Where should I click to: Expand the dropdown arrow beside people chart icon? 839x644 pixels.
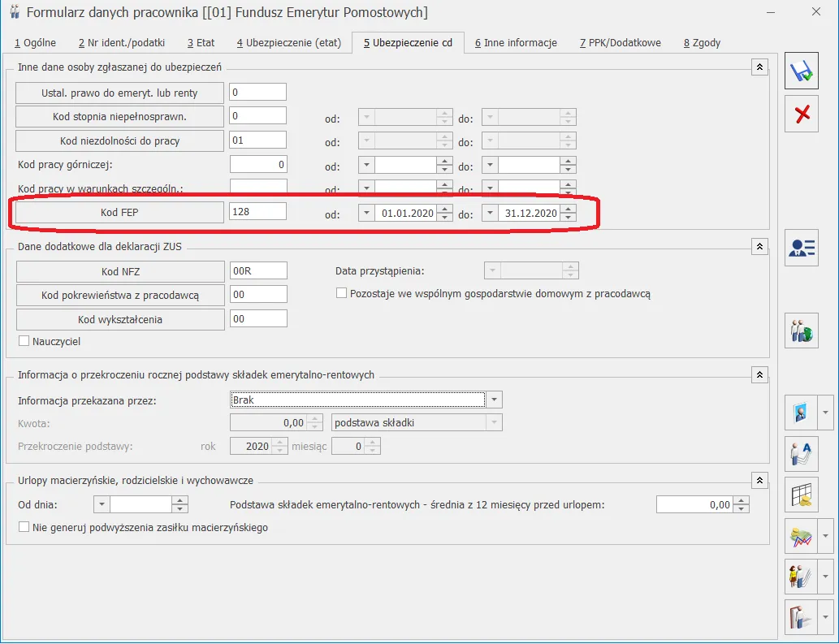[826, 577]
